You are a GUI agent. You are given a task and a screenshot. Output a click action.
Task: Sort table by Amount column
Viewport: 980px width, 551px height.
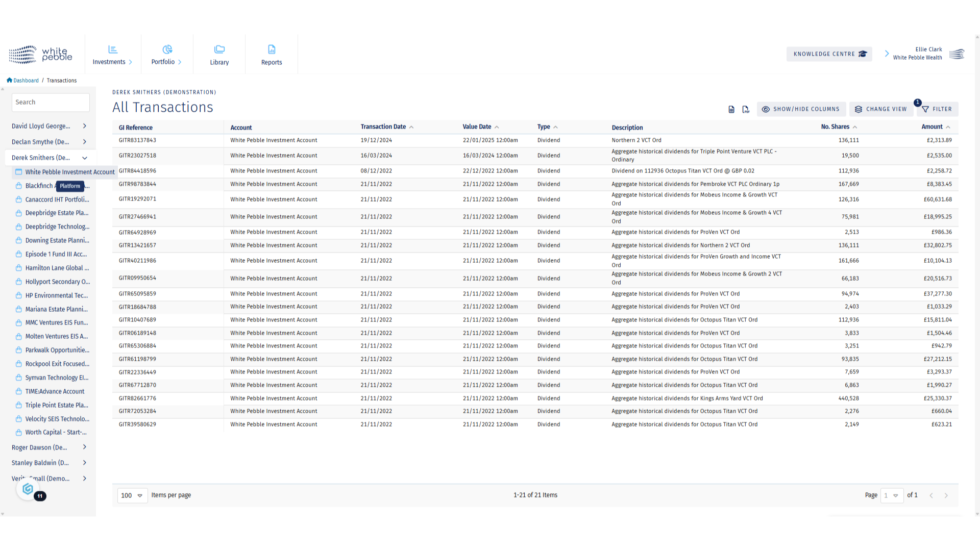tap(932, 127)
